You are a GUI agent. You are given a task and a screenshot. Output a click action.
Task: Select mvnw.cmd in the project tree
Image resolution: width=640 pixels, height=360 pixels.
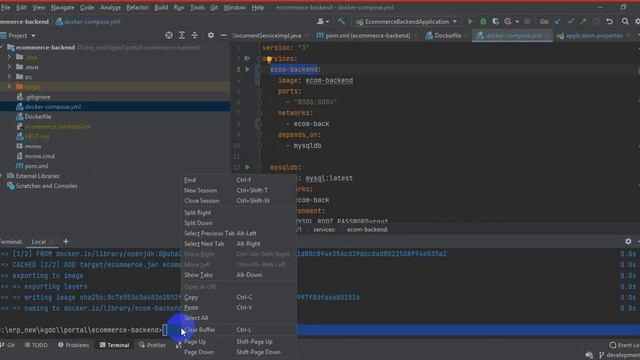coord(40,156)
